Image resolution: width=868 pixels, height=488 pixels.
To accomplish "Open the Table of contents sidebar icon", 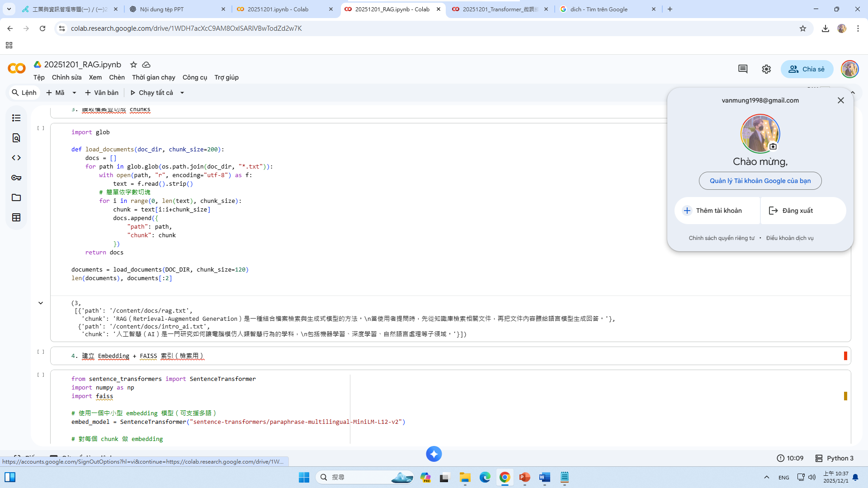I will click(x=16, y=118).
